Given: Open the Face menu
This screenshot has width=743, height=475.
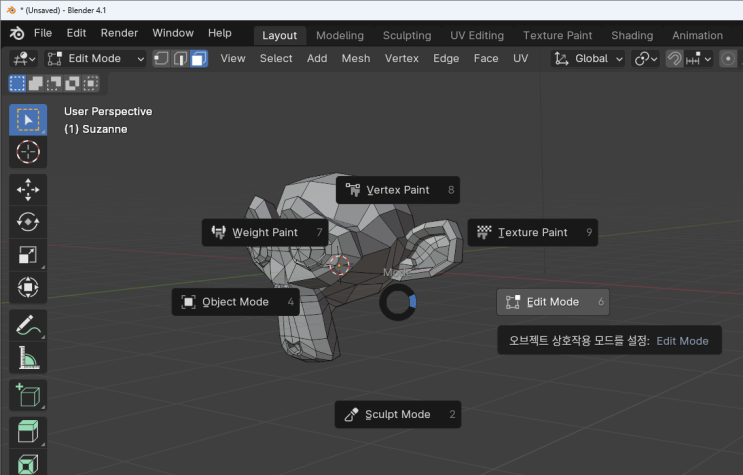Looking at the screenshot, I should pos(486,59).
